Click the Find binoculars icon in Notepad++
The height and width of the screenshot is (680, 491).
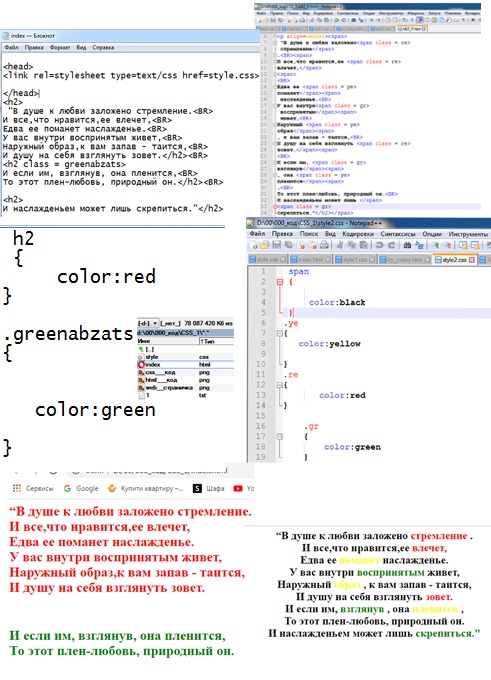coord(407,245)
